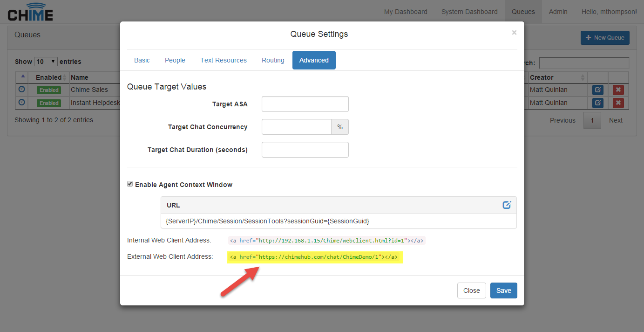The width and height of the screenshot is (644, 332).
Task: Open the Show entries count dropdown
Action: click(46, 62)
